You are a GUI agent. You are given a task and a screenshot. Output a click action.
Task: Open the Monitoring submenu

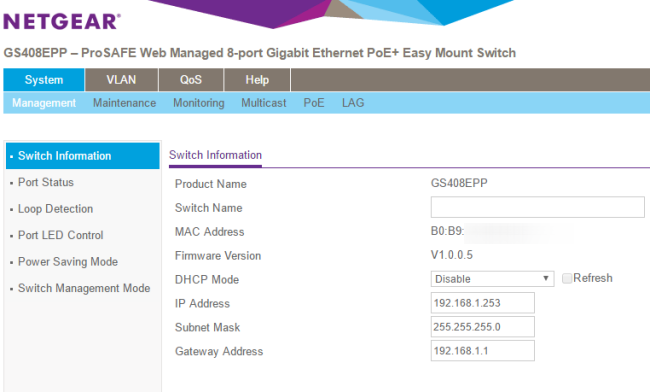pos(199,103)
